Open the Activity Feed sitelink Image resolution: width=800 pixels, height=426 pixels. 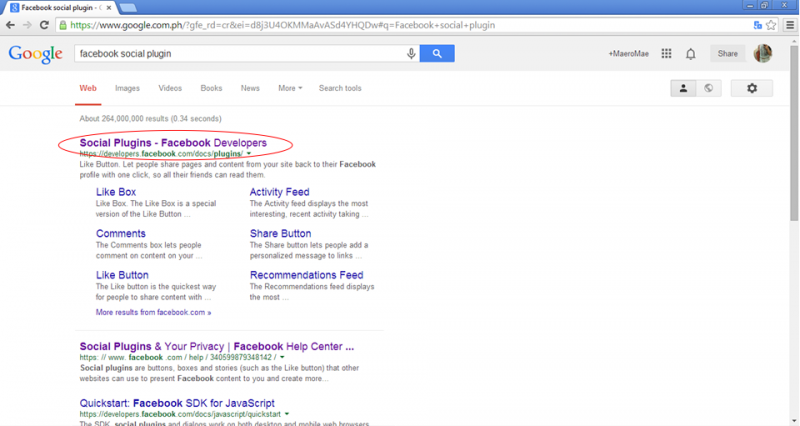pos(279,192)
